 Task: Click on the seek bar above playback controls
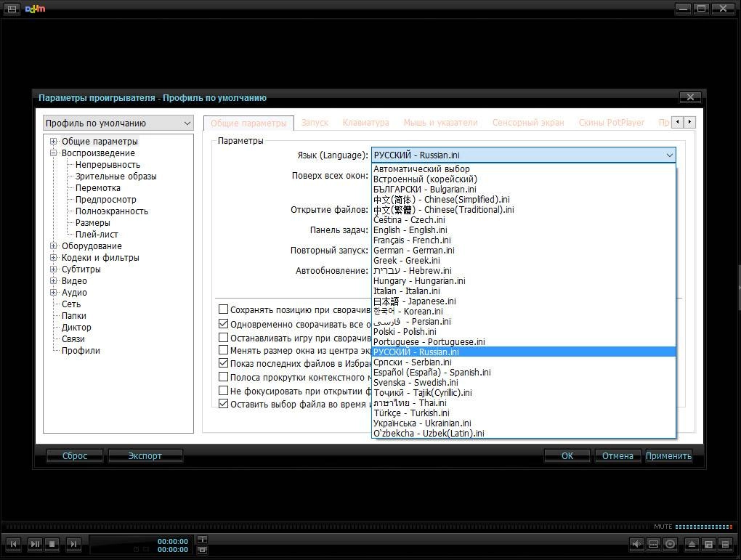tap(328, 527)
